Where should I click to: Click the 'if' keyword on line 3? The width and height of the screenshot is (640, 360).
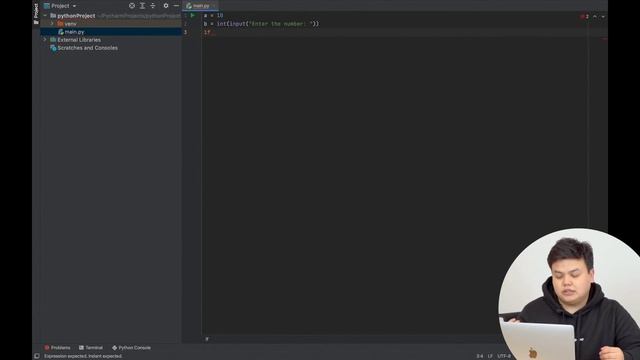tap(207, 32)
